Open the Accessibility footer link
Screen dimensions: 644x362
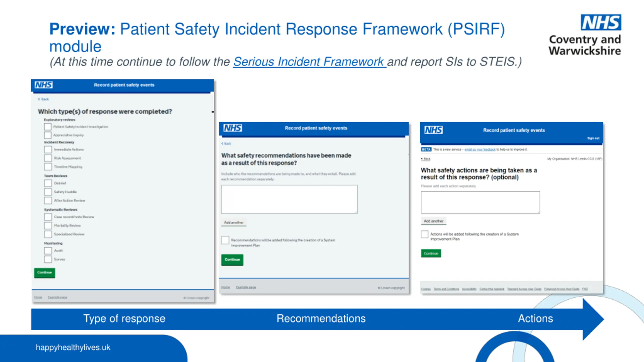(469, 289)
